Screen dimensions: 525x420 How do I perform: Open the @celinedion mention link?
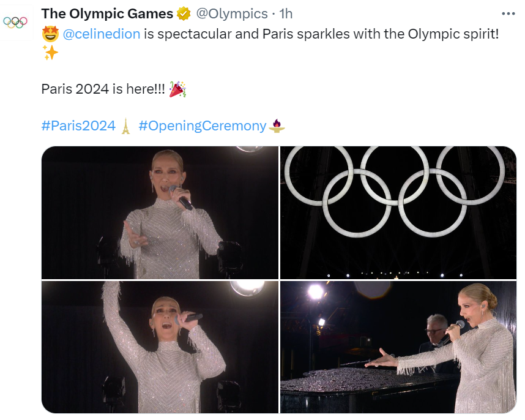click(x=102, y=34)
